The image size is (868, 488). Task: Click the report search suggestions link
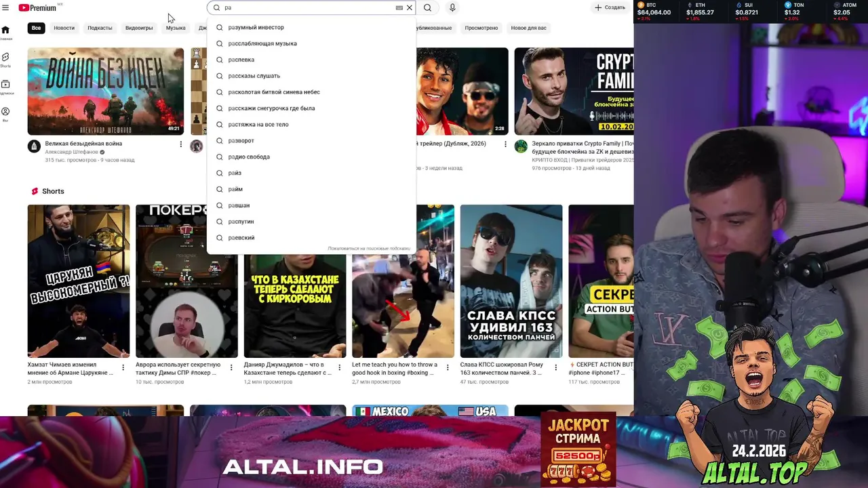pyautogui.click(x=369, y=249)
